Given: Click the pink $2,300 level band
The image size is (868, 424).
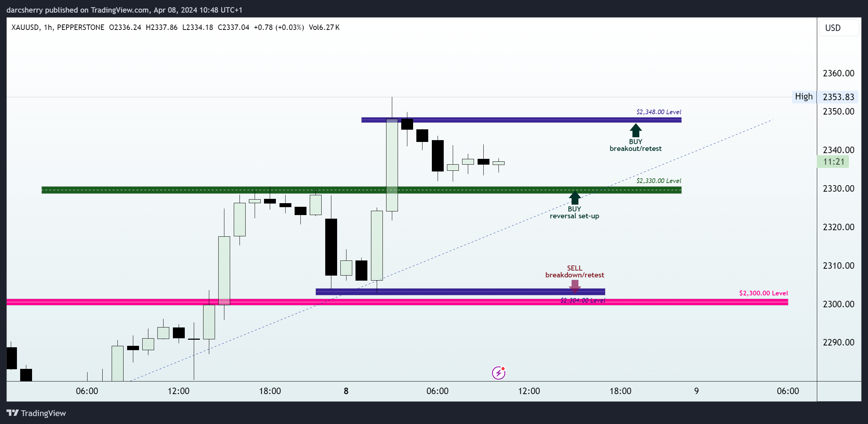Looking at the screenshot, I should point(397,302).
